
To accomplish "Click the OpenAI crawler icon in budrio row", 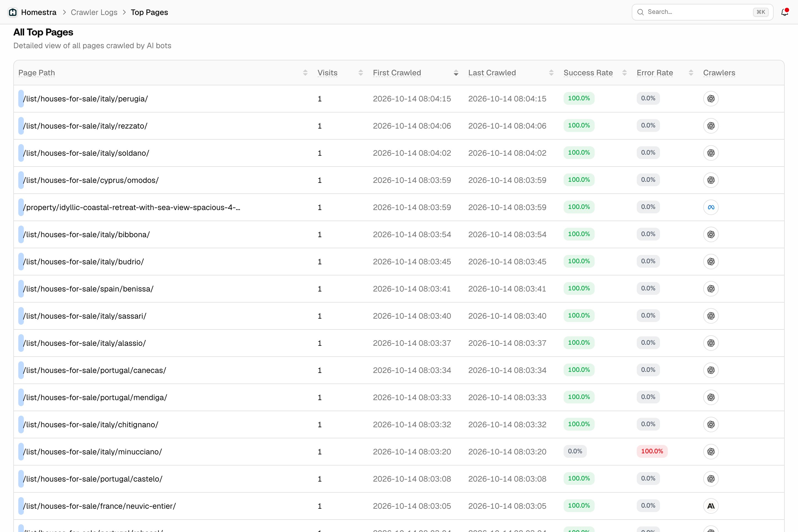I will [x=711, y=262].
